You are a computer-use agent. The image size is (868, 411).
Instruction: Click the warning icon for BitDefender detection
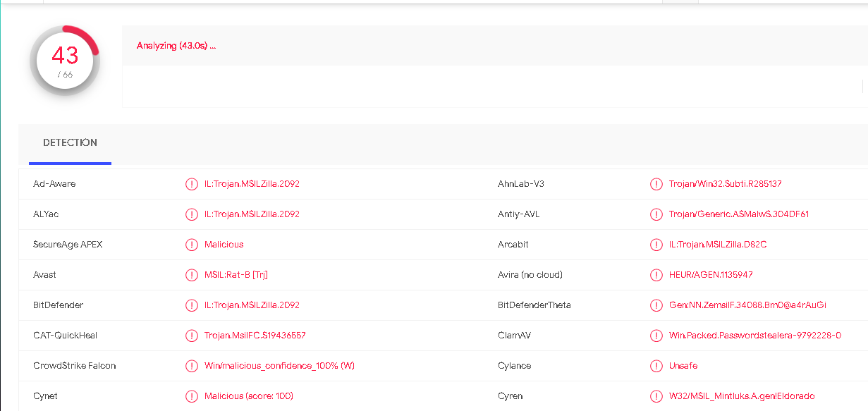(191, 305)
